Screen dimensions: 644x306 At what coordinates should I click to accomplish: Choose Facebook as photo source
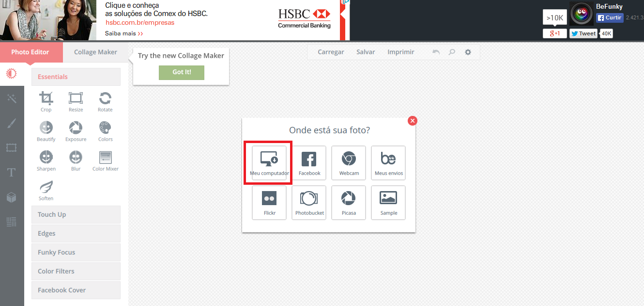309,163
